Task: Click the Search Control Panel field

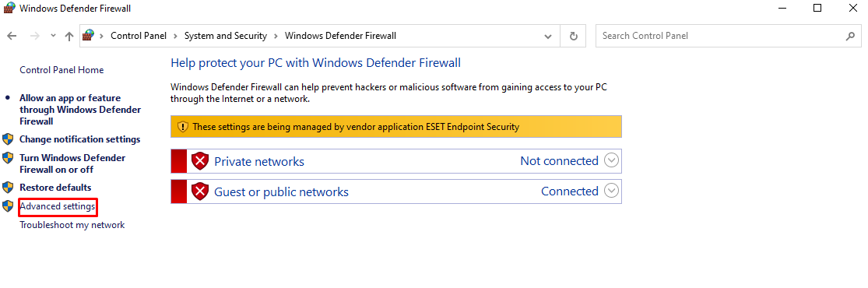Action: [728, 36]
